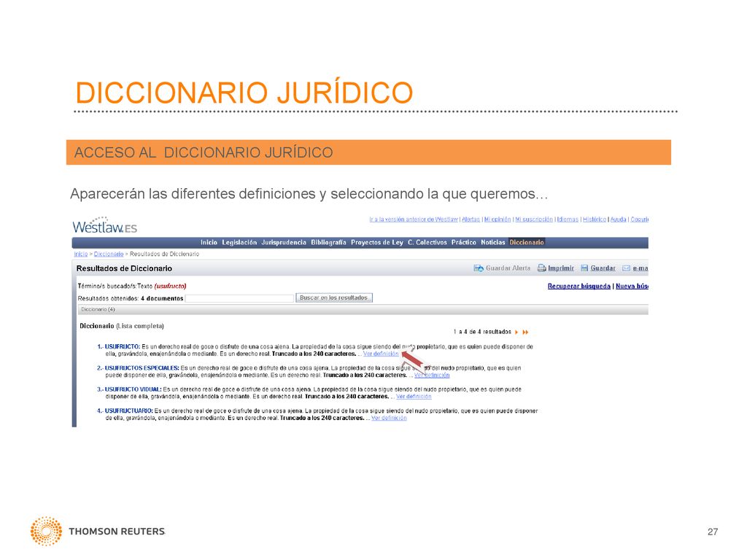747x560 pixels.
Task: Open the Legislación section
Action: click(239, 242)
